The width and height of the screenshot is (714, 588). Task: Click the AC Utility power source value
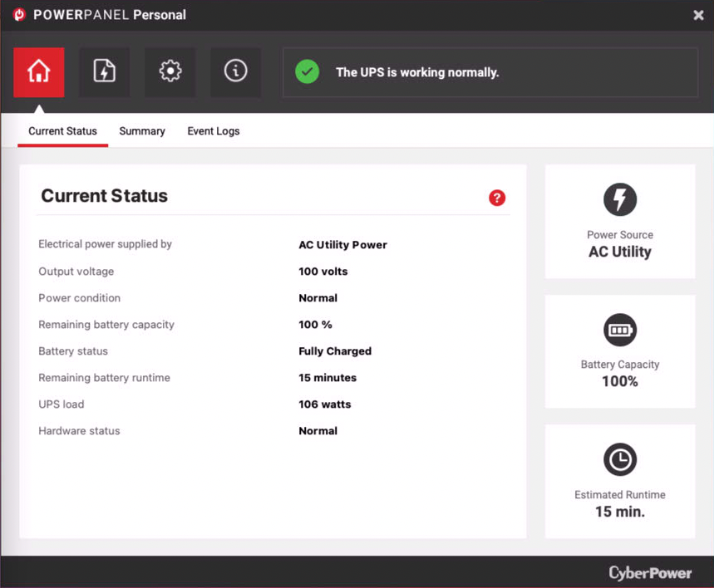(619, 252)
